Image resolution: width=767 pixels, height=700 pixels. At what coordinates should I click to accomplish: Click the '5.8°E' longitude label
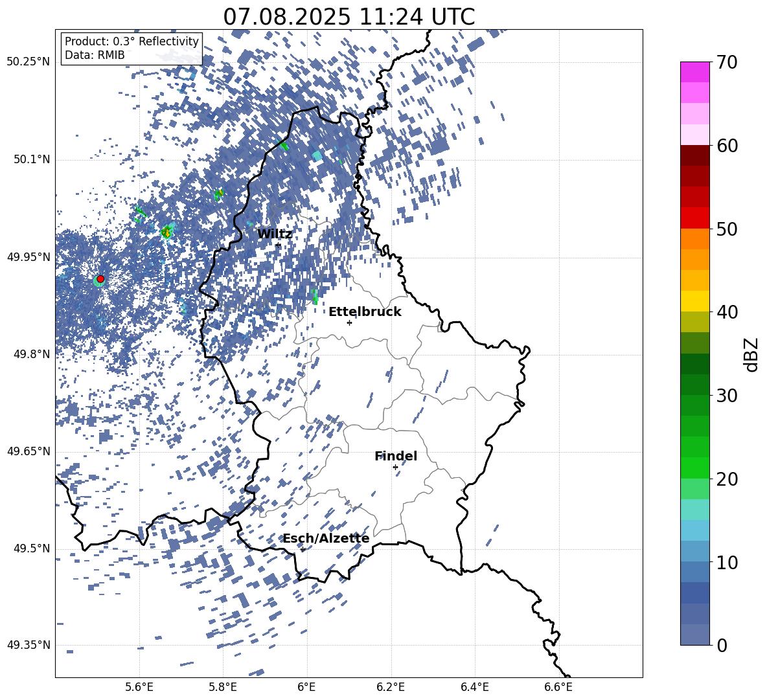pos(223,687)
